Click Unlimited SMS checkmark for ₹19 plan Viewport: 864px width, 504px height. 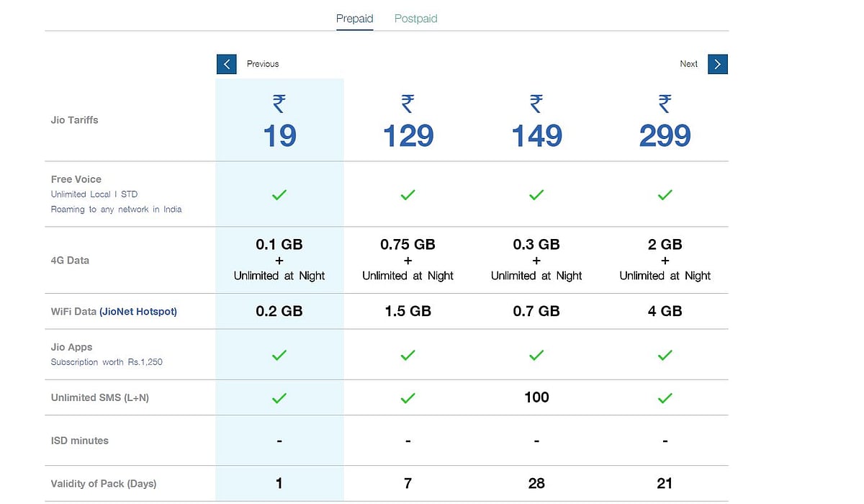coord(279,397)
